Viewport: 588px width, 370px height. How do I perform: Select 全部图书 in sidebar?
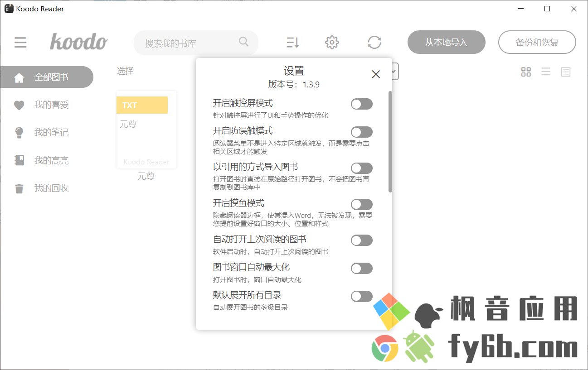(47, 77)
